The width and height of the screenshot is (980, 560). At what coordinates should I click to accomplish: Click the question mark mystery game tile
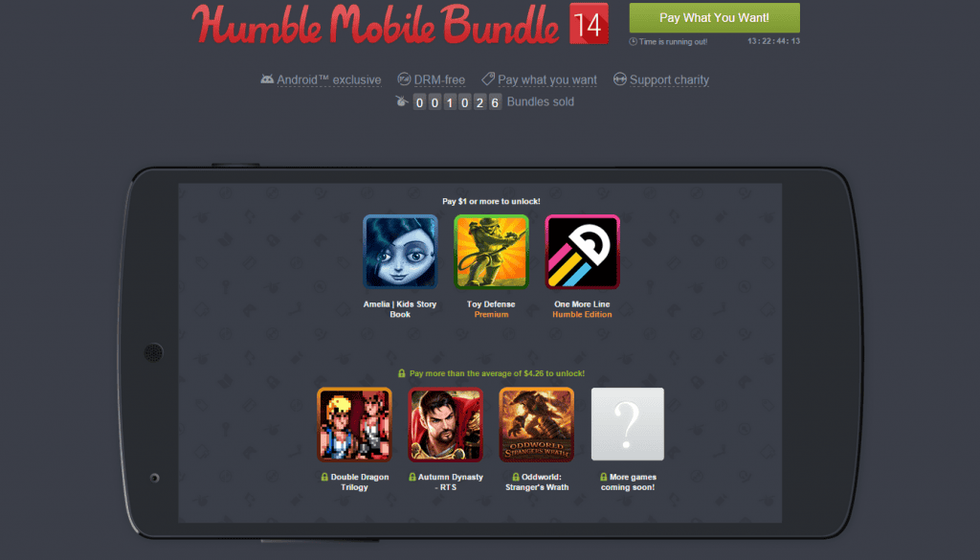click(x=628, y=424)
